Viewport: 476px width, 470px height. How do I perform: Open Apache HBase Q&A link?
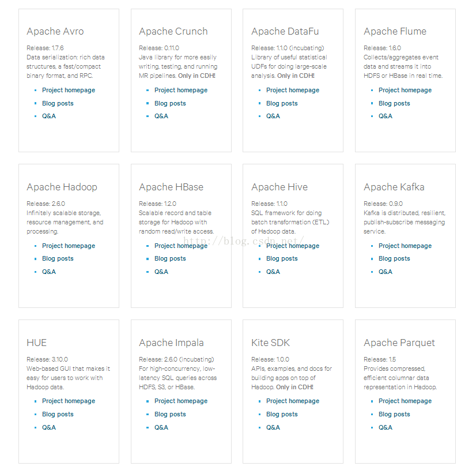pyautogui.click(x=161, y=272)
